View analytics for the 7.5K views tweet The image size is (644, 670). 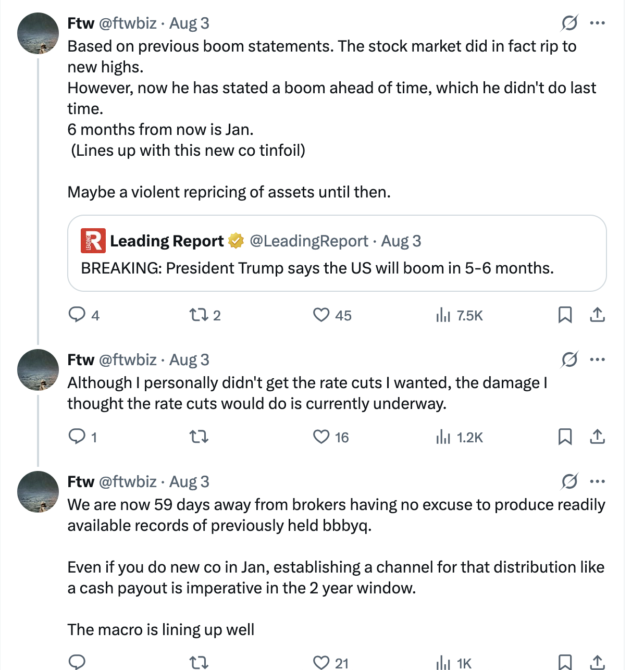[443, 315]
